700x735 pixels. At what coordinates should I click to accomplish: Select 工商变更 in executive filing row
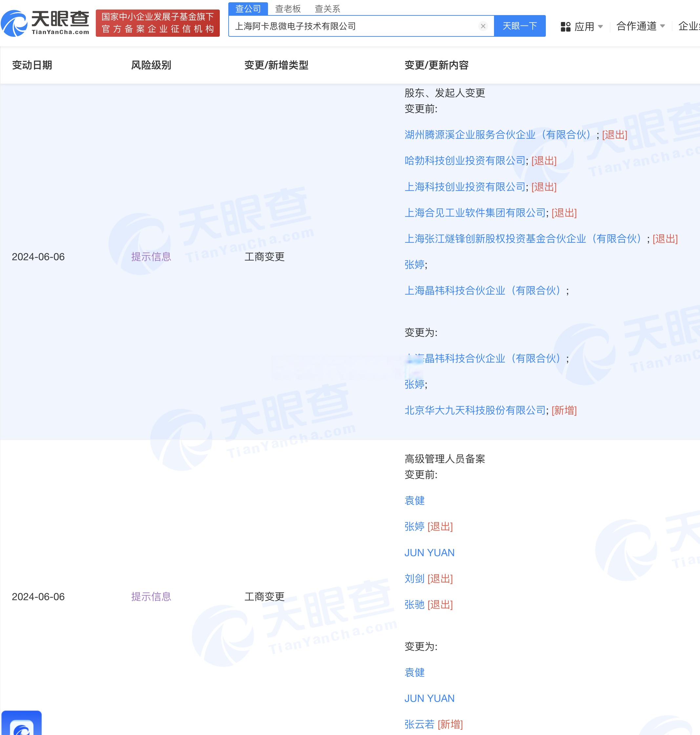pyautogui.click(x=265, y=597)
